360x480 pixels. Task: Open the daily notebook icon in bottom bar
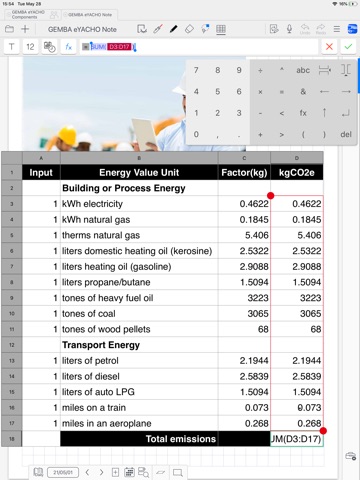point(38,472)
